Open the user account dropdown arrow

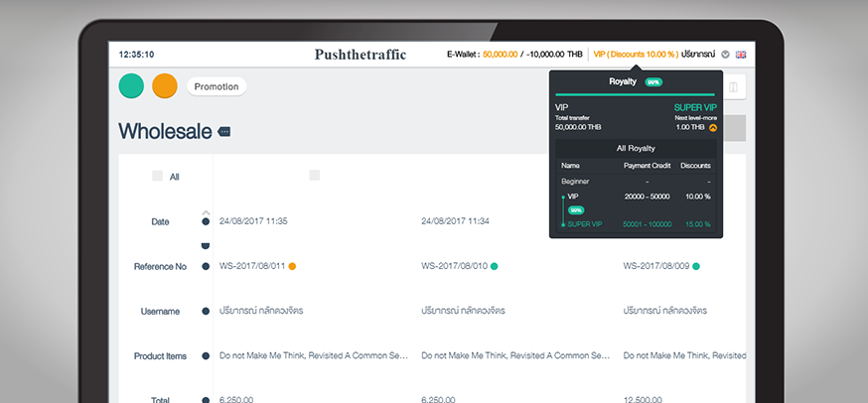click(725, 55)
